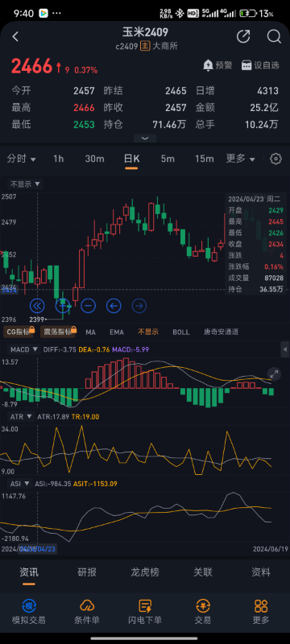This screenshot has width=290, height=644.
Task: Tap the share icon in header
Action: [243, 36]
